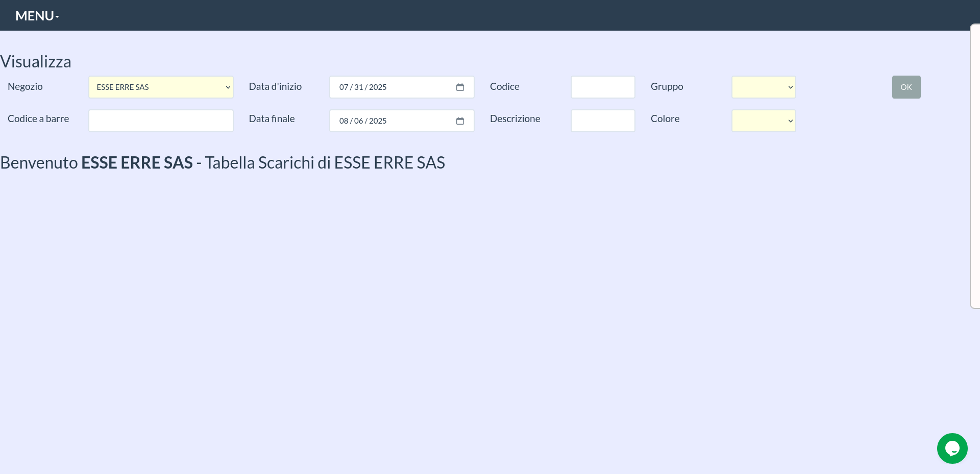The image size is (980, 474).
Task: Select the year 2025 in Data finale
Action: click(378, 121)
